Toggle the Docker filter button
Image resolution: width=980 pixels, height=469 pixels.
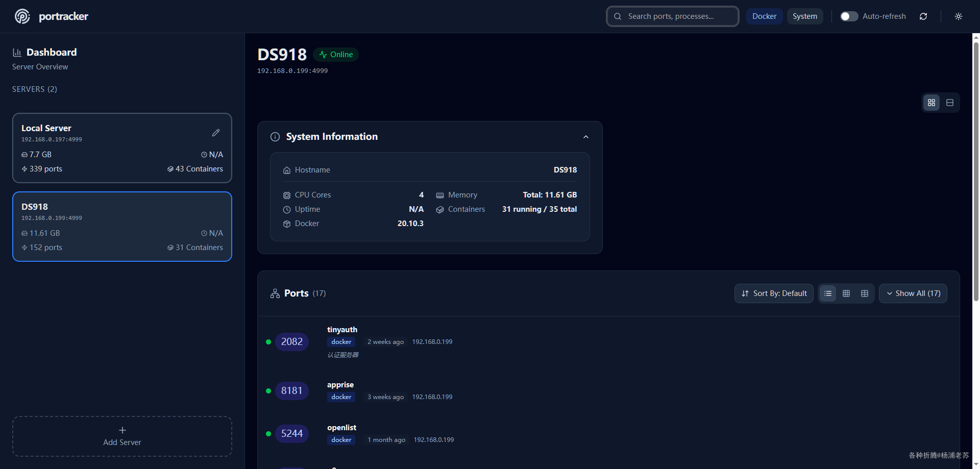[x=764, y=16]
